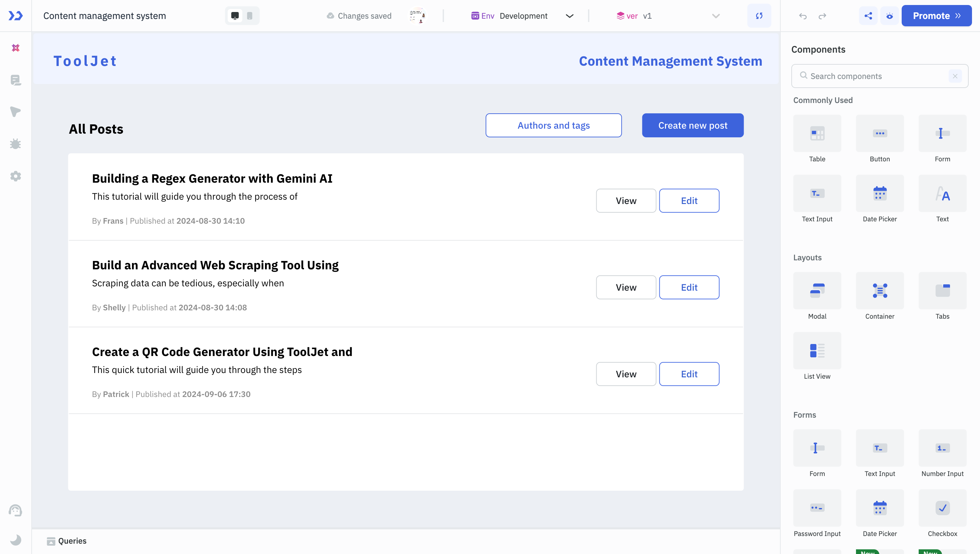The image size is (980, 554).
Task: Click the Authors and tags button
Action: click(x=553, y=125)
